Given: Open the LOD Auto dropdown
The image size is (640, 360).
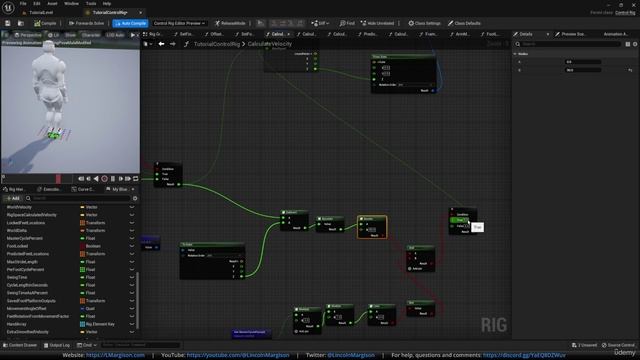Looking at the screenshot, I should click(115, 35).
